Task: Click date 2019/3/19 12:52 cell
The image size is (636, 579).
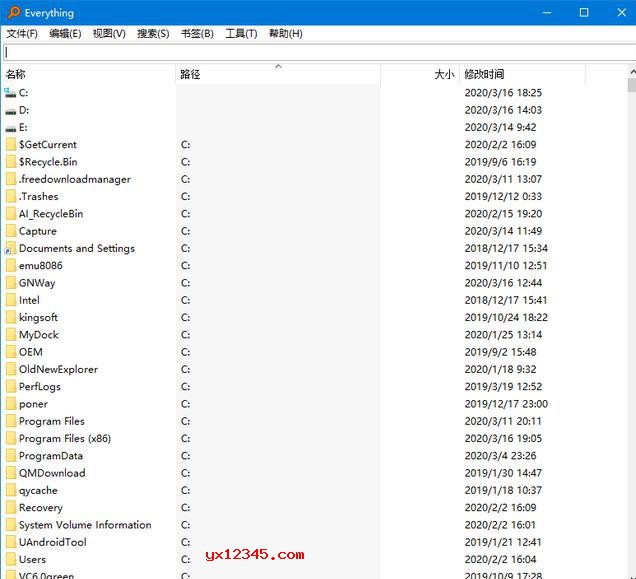Action: pyautogui.click(x=503, y=387)
